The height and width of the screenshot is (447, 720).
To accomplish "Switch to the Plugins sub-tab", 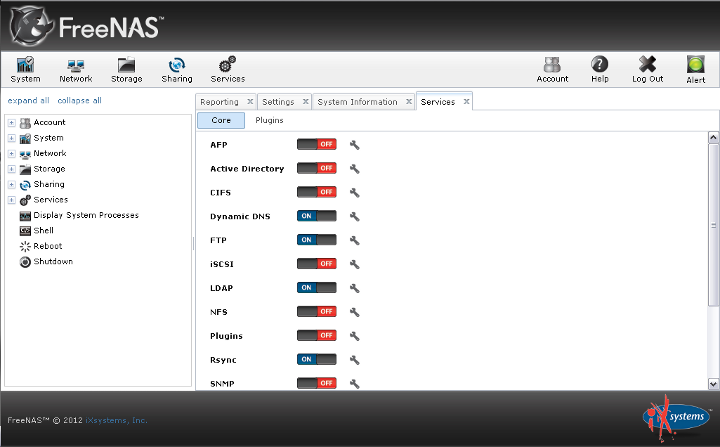I will click(x=269, y=120).
